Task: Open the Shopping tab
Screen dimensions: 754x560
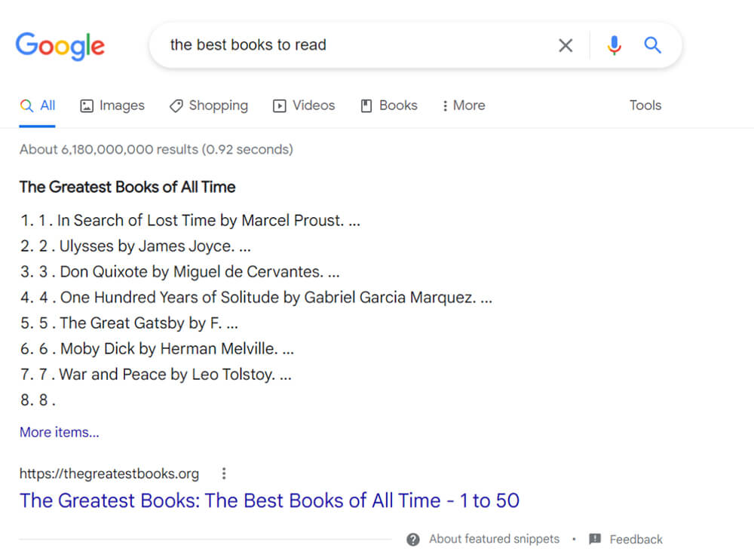Action: (x=209, y=106)
